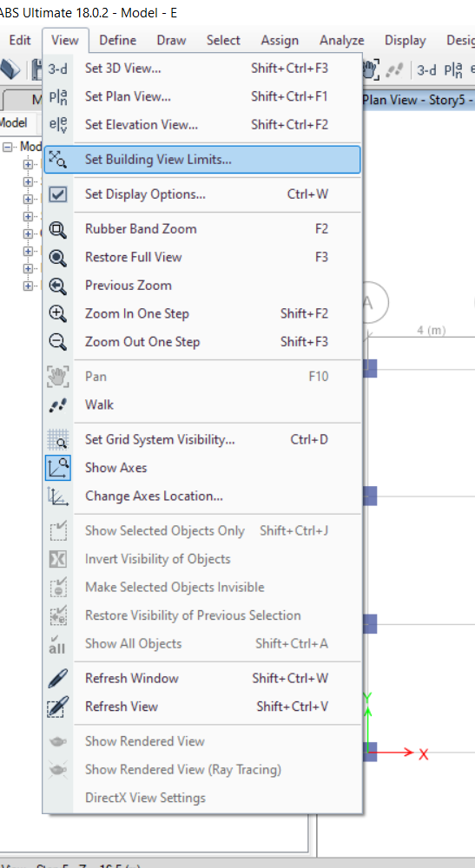The width and height of the screenshot is (475, 868).
Task: Click the Plan icon beside Set Plan View
Action: [x=57, y=97]
